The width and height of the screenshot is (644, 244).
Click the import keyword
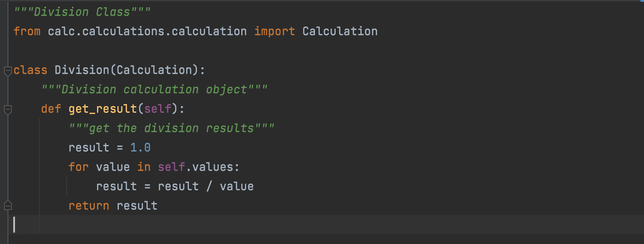(x=274, y=31)
